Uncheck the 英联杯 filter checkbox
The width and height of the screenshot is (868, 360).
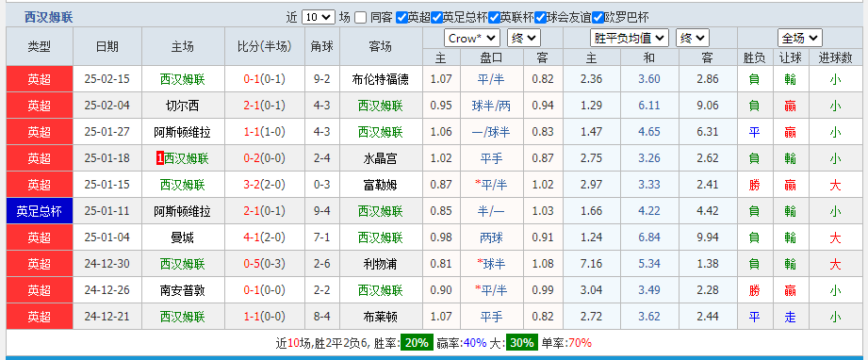(x=495, y=18)
